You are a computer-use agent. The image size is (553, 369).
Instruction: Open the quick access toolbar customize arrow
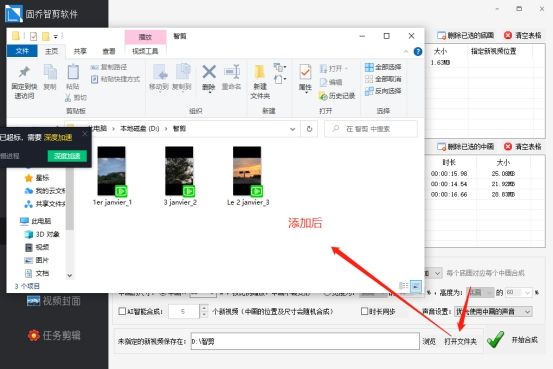coord(55,37)
